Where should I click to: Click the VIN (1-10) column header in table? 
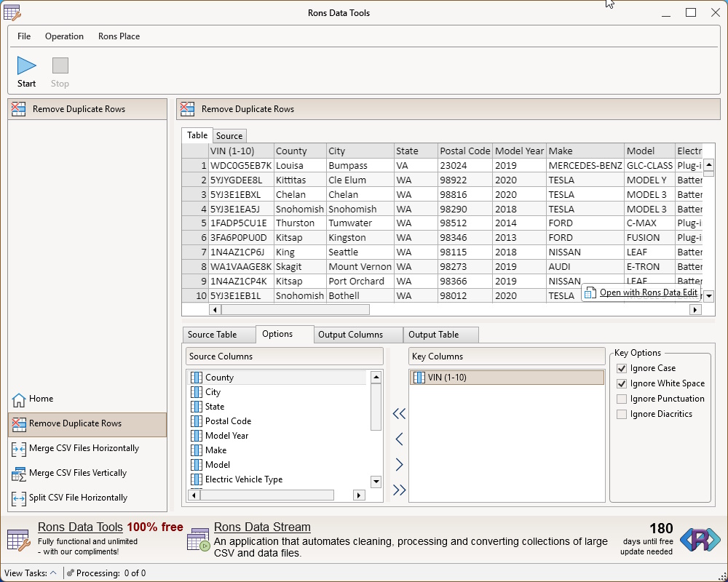click(x=241, y=151)
